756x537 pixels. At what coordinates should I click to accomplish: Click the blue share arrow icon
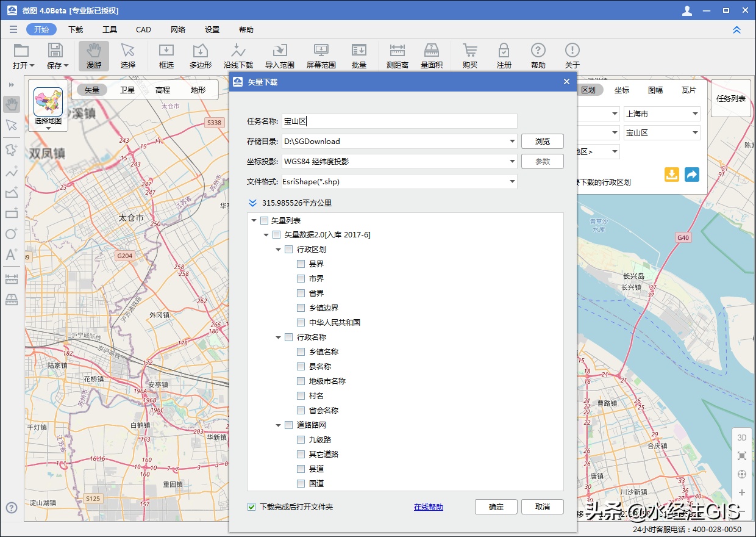692,174
